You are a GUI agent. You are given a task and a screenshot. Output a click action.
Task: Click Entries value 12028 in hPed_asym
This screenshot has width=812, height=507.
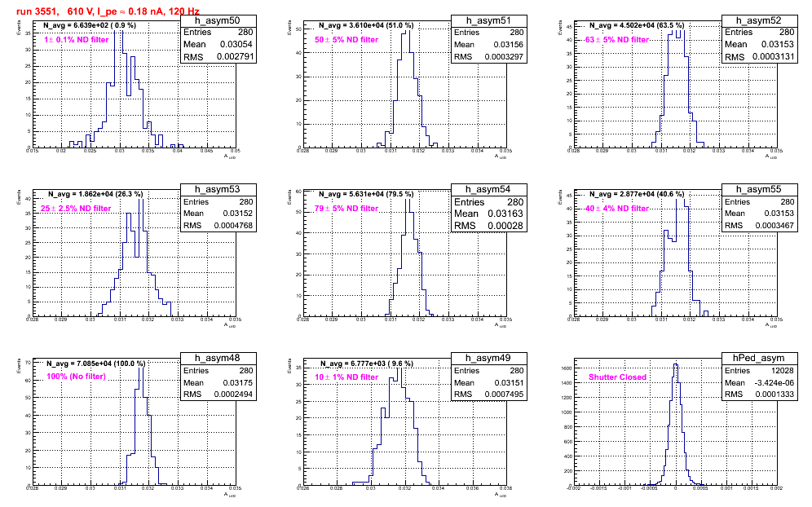click(x=783, y=371)
